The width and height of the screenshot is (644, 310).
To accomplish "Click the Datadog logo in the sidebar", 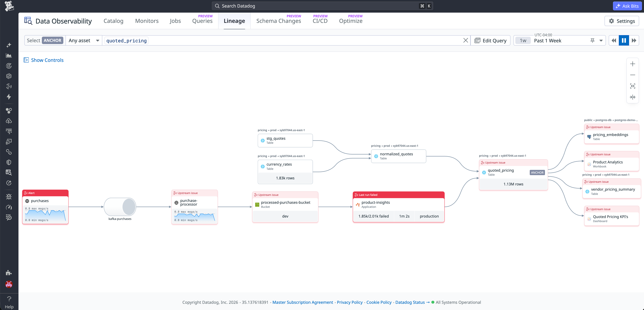I will [x=9, y=6].
